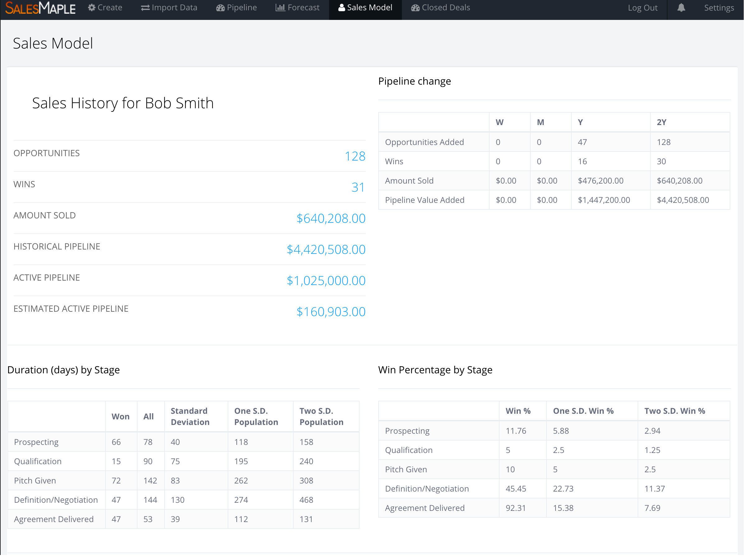Screen dimensions: 744x560
Task: Click the Sales Model person icon
Action: 342,8
